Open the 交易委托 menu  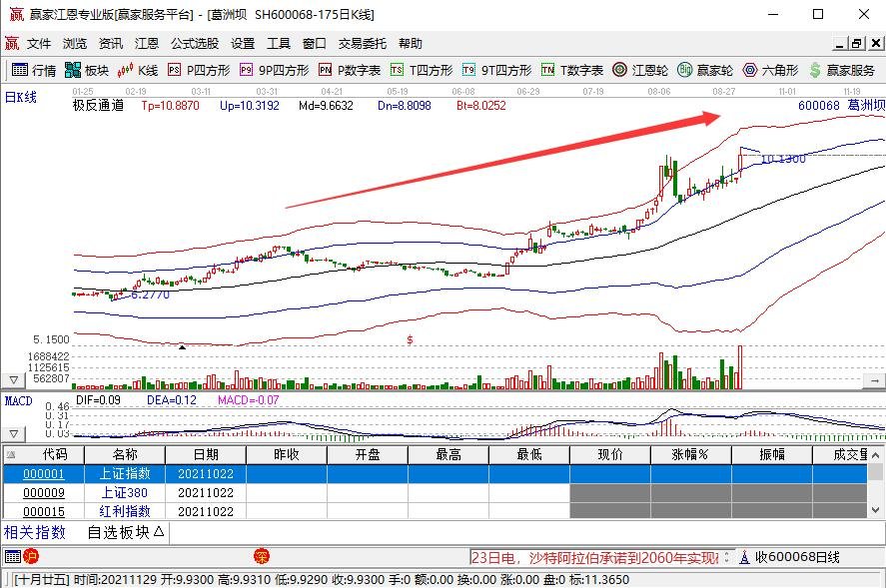363,44
